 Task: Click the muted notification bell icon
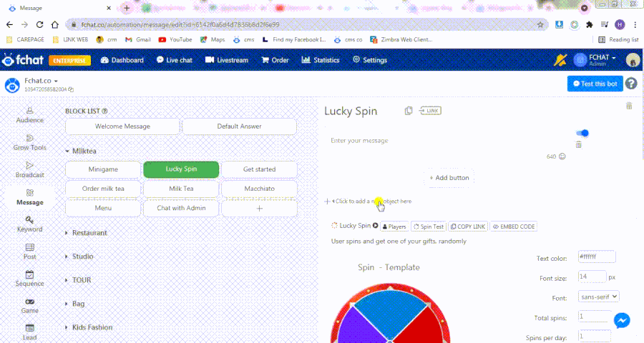point(560,60)
